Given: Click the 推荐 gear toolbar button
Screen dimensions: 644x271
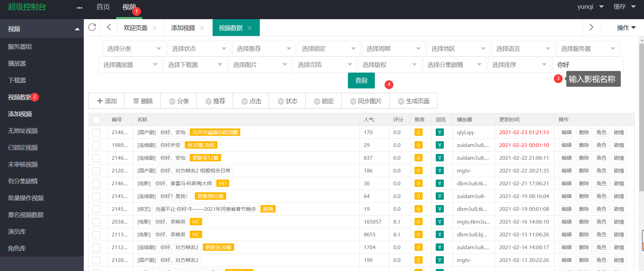Looking at the screenshot, I should 215,101.
